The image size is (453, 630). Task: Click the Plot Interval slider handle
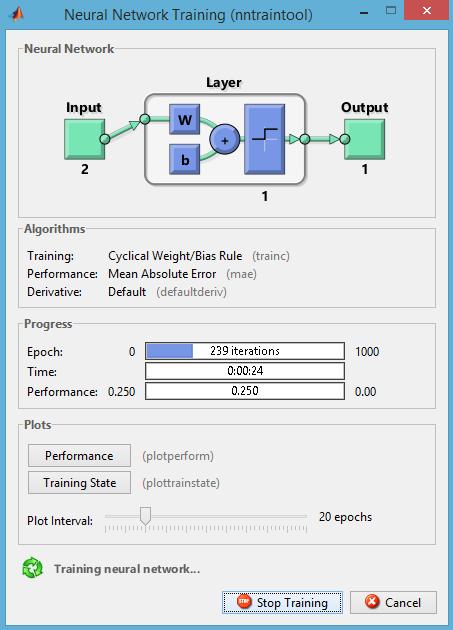tap(145, 515)
